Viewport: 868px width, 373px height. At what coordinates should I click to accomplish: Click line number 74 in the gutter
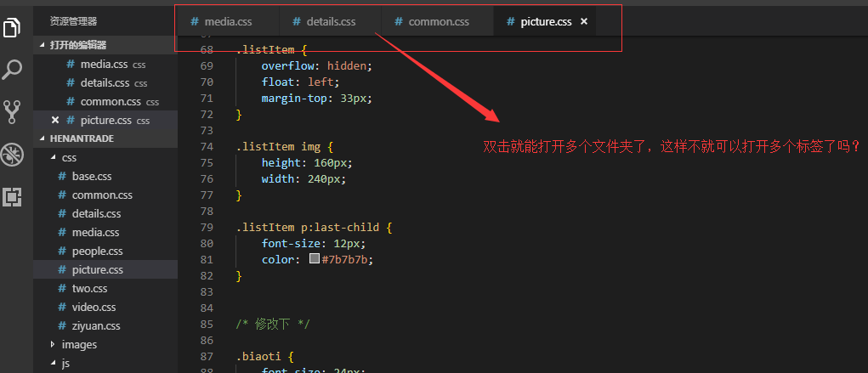coord(207,147)
